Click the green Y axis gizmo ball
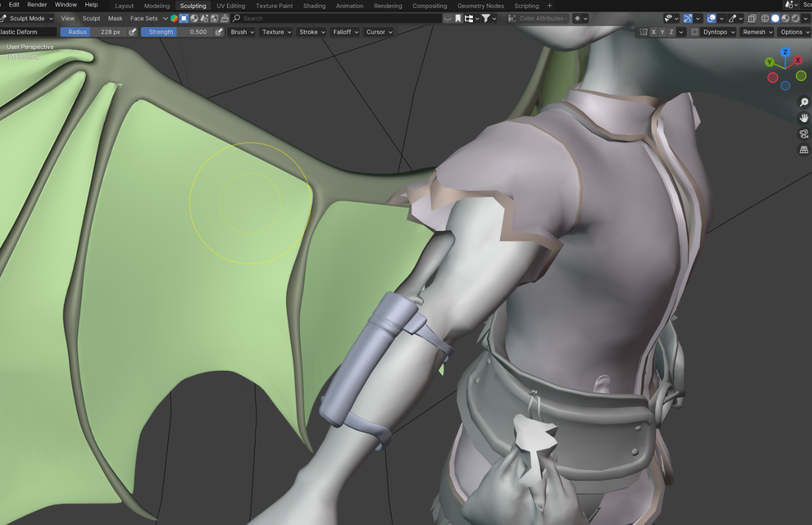Image resolution: width=812 pixels, height=525 pixels. click(770, 62)
